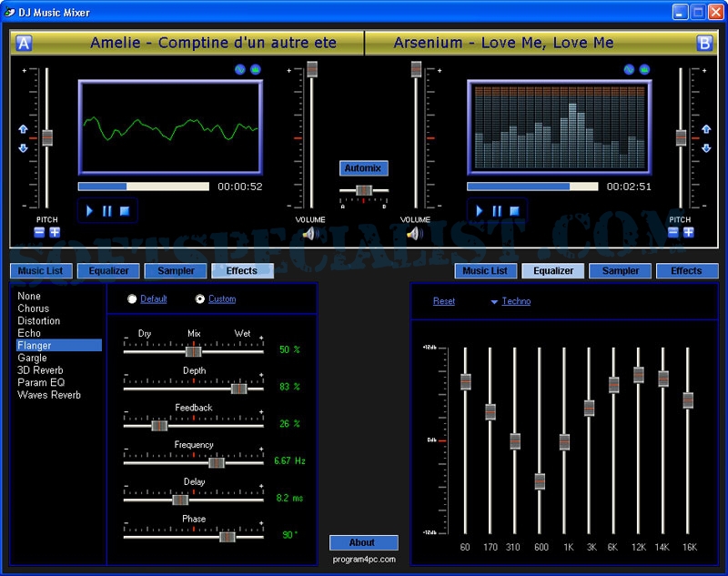The image size is (728, 576).
Task: Click the Delay slider handle
Action: [180, 500]
